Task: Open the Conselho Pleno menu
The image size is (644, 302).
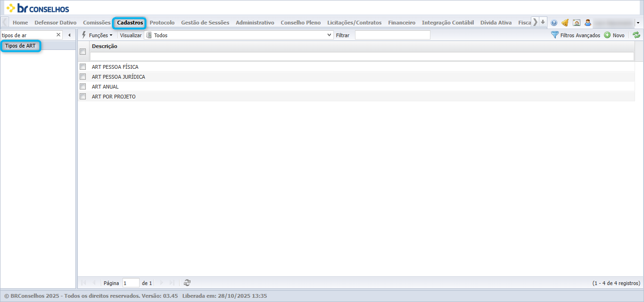Action: tap(300, 22)
